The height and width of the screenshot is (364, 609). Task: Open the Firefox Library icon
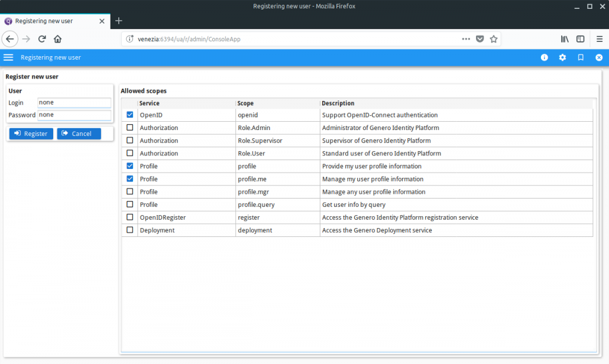[x=564, y=38]
